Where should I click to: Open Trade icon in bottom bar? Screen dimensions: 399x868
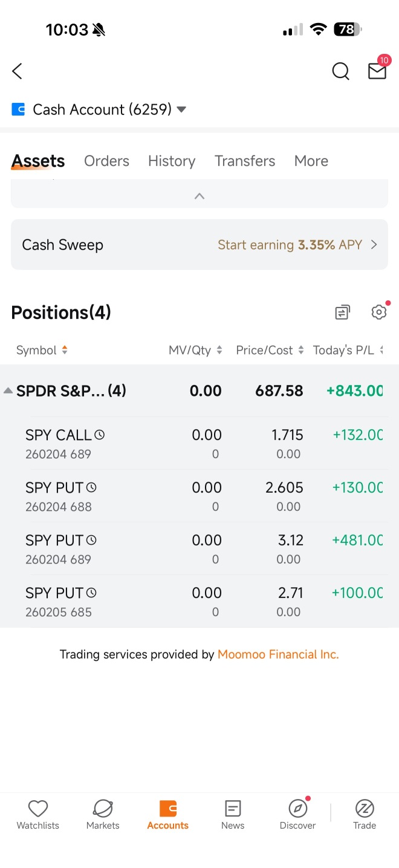[365, 808]
